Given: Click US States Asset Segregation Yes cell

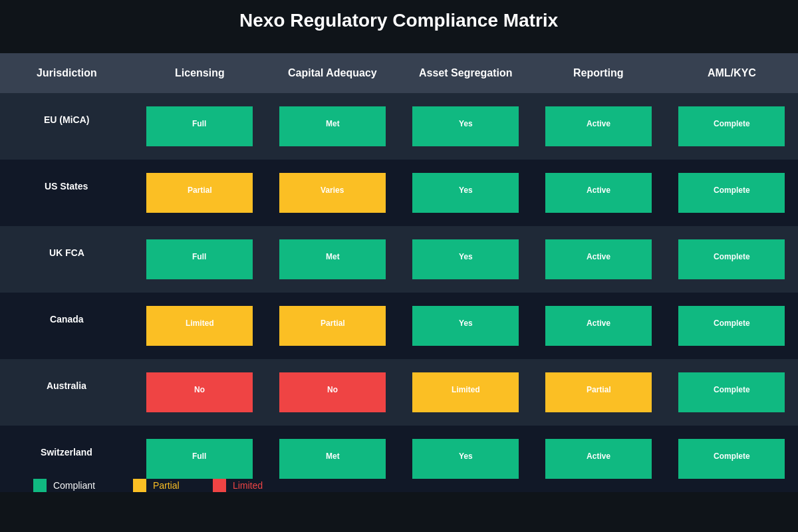Looking at the screenshot, I should [x=465, y=193].
